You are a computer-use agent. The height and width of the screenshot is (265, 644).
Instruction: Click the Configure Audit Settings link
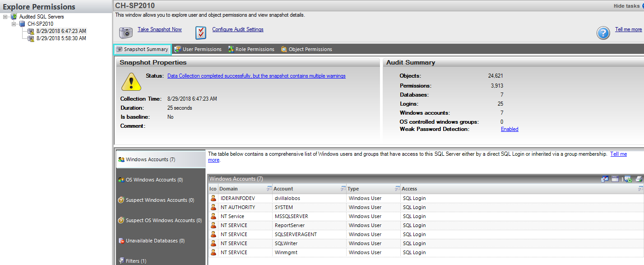point(238,29)
